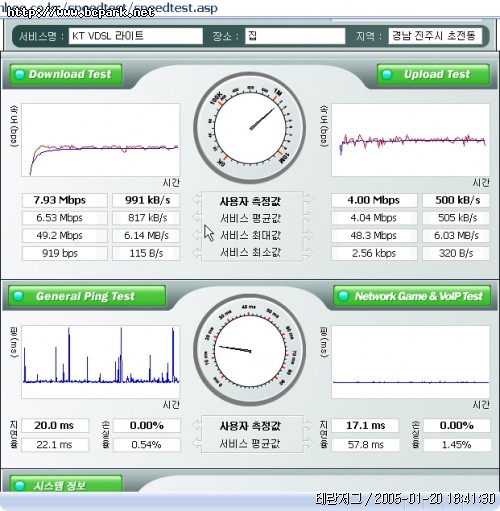The height and width of the screenshot is (511, 500).
Task: Run the General Ping Test
Action: click(x=87, y=296)
